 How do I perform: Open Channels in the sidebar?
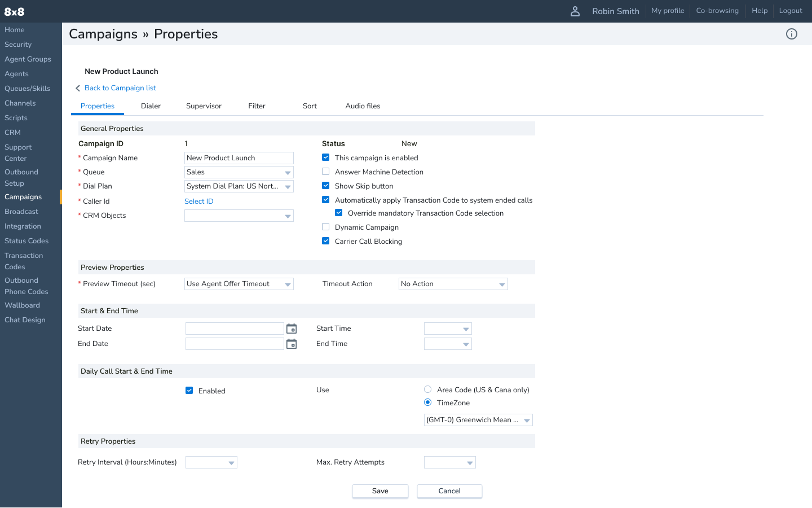coord(20,103)
